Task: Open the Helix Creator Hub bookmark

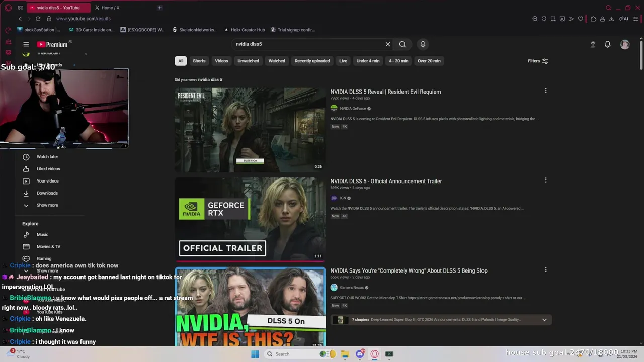Action: click(x=245, y=30)
